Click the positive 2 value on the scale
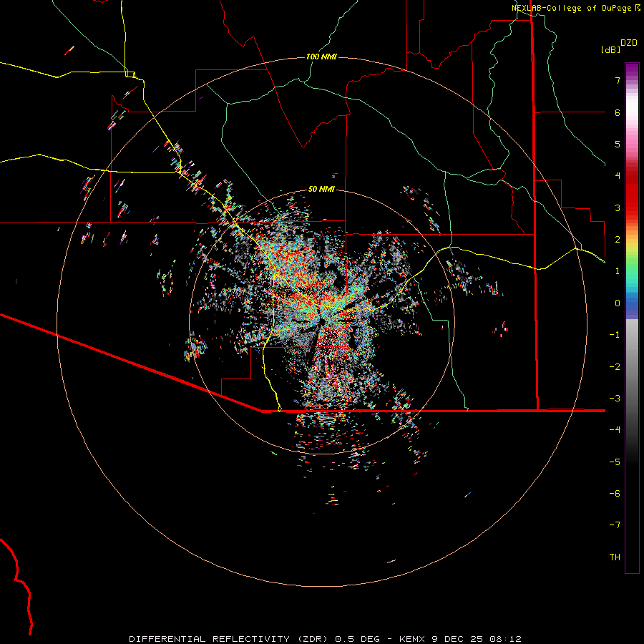This screenshot has height=644, width=644. pyautogui.click(x=618, y=240)
